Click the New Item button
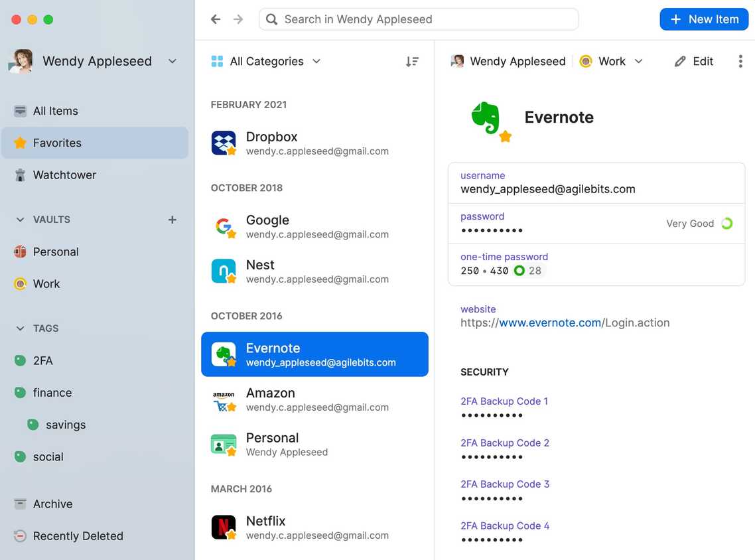Image resolution: width=755 pixels, height=560 pixels. pos(703,19)
